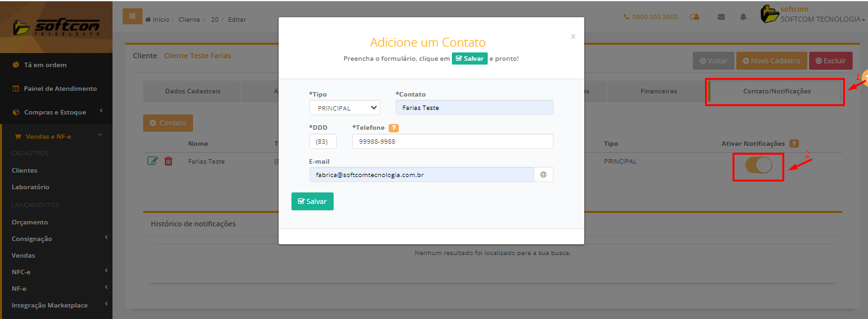Screen dimensions: 868x319
Task: Click into the Contato name field
Action: (x=474, y=108)
